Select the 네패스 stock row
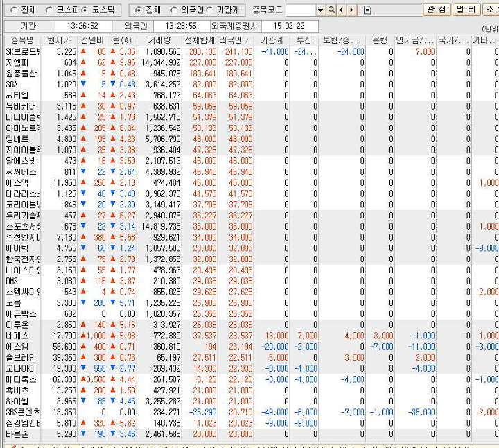This screenshot has height=448, width=499. [252, 336]
